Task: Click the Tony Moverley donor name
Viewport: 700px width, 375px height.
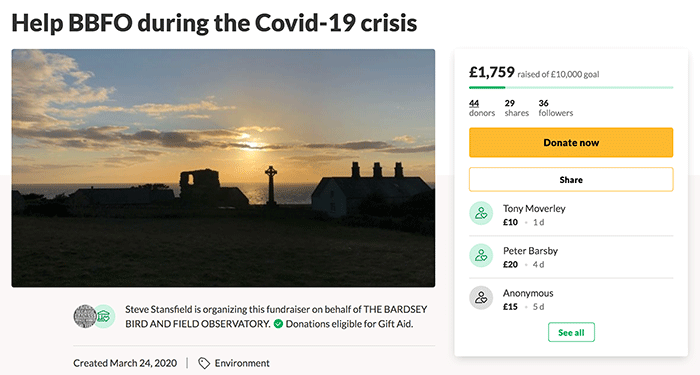Action: (534, 208)
